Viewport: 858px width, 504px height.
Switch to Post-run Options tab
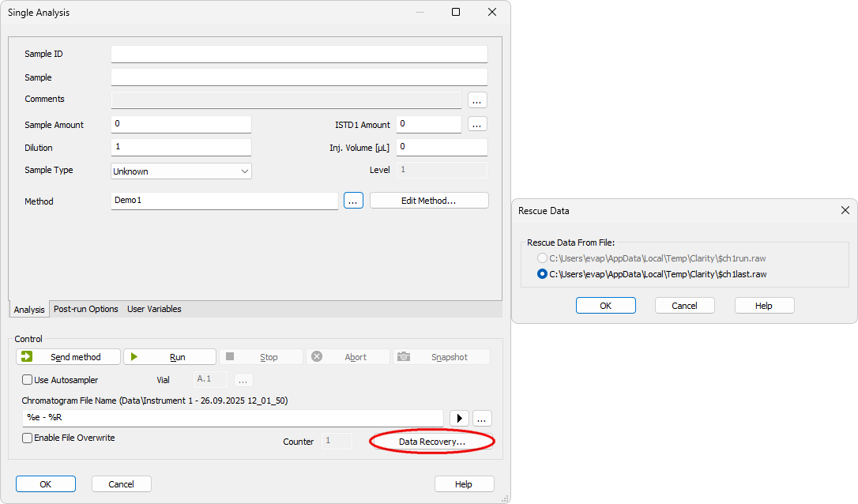(x=85, y=309)
